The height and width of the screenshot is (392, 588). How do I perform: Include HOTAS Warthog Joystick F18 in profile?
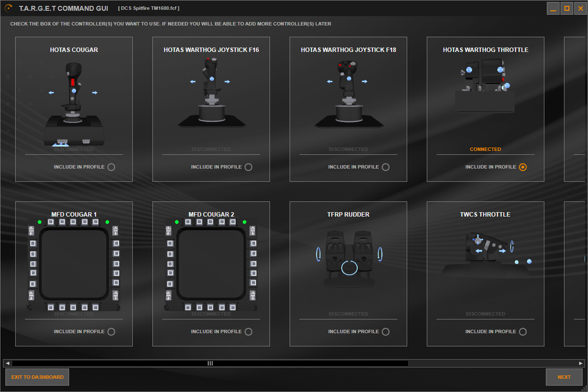386,167
